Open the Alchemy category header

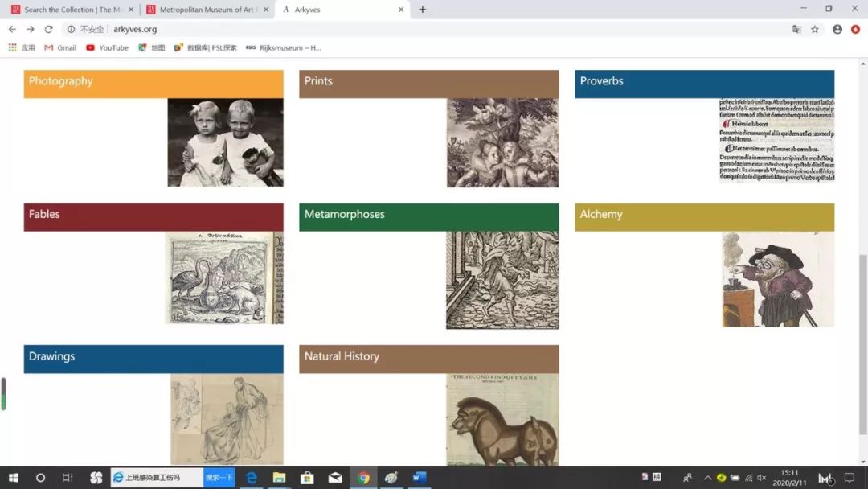point(704,216)
